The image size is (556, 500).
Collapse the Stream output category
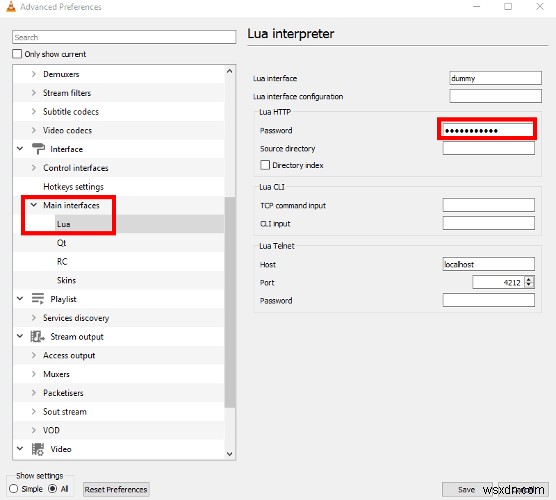pos(20,336)
